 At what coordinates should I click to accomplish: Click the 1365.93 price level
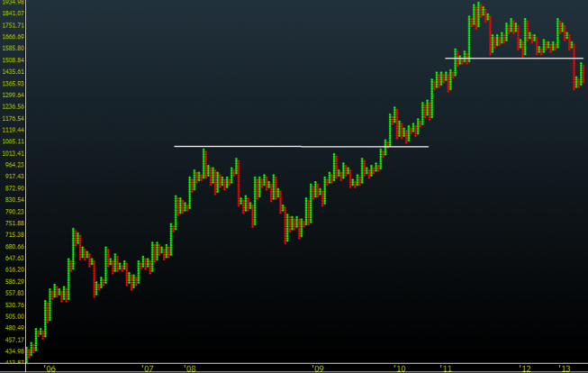click(x=14, y=83)
